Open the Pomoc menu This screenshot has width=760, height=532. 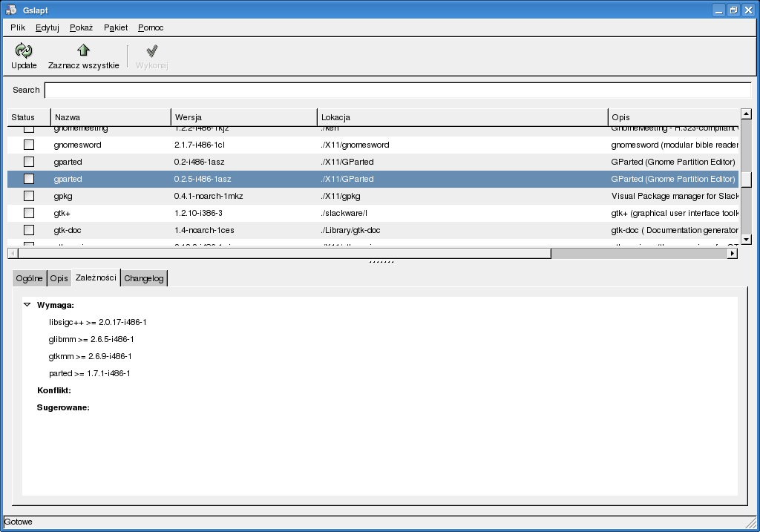151,27
